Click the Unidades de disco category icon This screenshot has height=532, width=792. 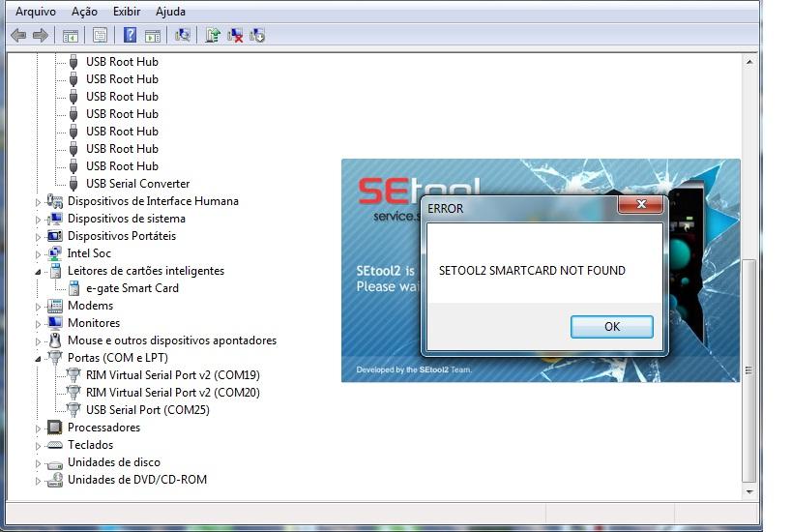54,463
